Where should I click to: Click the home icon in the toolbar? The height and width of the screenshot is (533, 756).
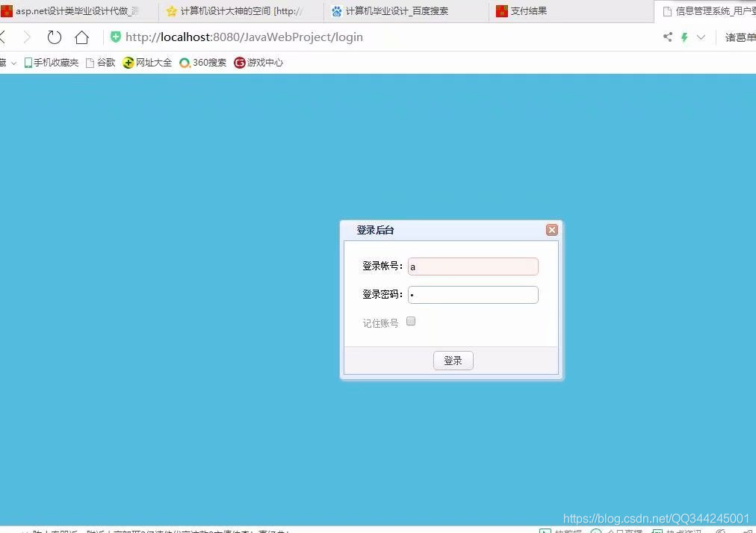point(82,37)
